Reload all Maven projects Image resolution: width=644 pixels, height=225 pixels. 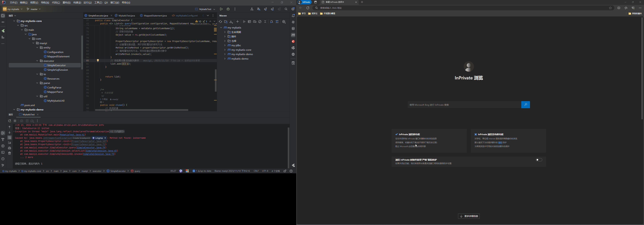(x=220, y=22)
